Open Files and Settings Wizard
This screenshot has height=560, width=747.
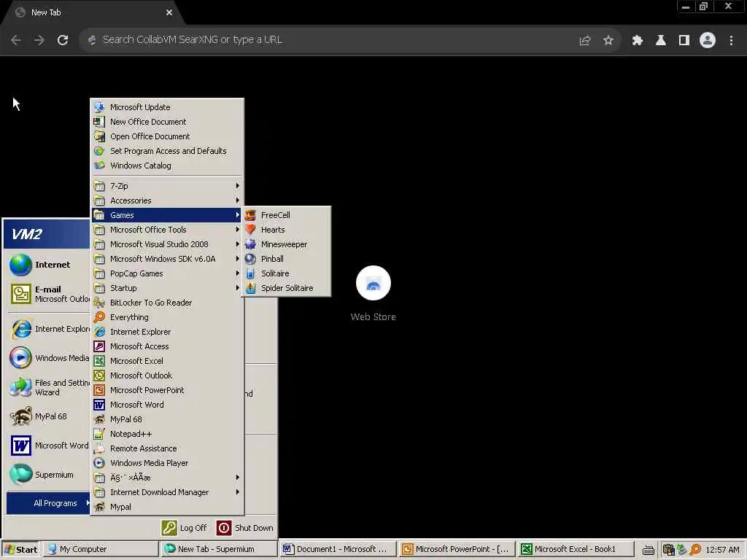coord(49,387)
